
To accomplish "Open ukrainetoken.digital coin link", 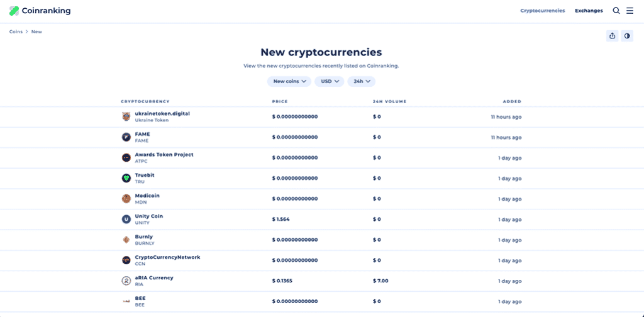I will click(162, 114).
